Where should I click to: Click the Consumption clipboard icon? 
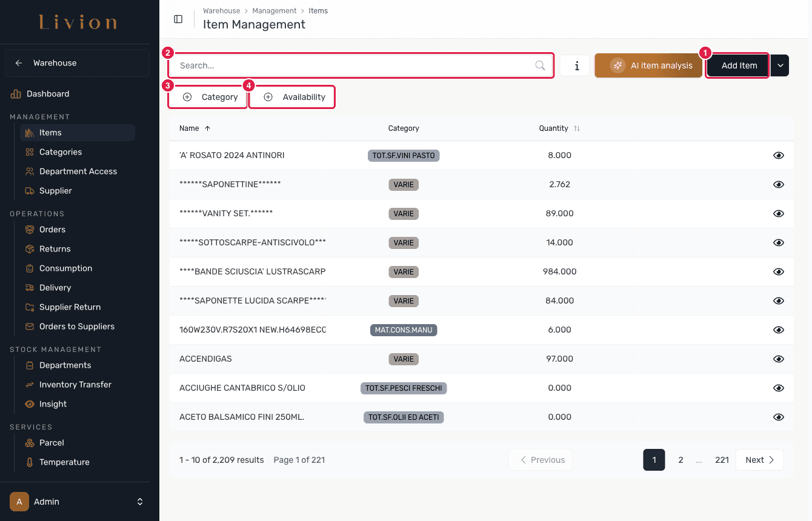click(29, 268)
